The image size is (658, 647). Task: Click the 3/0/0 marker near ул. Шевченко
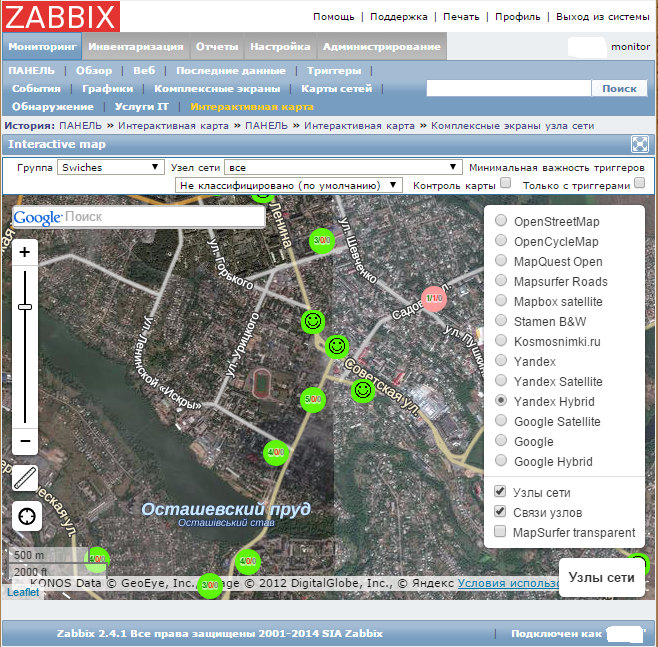pyautogui.click(x=322, y=240)
